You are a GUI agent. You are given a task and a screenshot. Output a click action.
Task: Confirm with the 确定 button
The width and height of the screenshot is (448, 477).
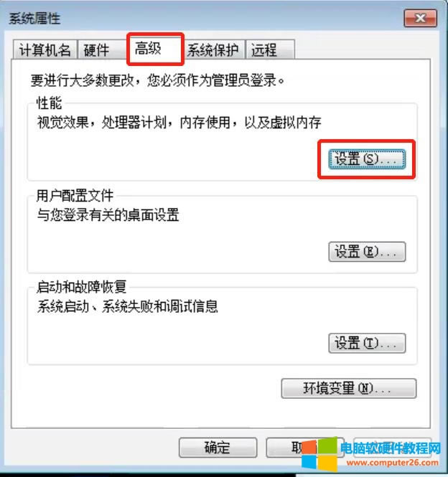pyautogui.click(x=218, y=448)
